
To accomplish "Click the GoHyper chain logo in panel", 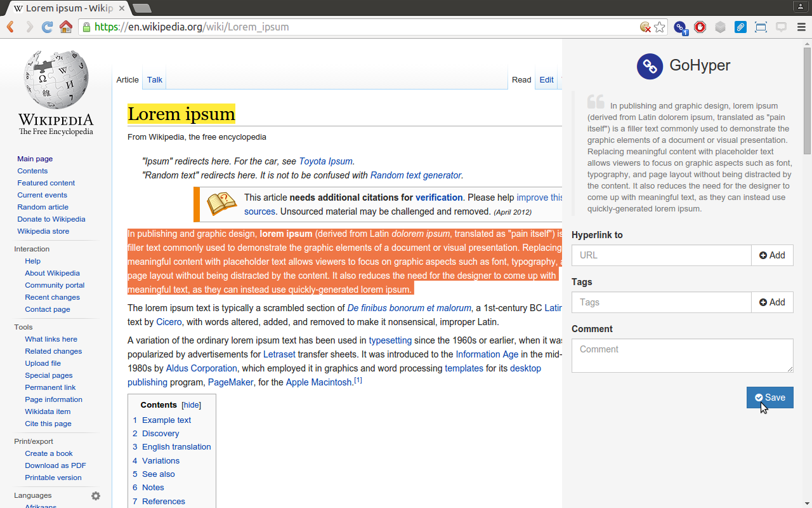I will point(650,66).
